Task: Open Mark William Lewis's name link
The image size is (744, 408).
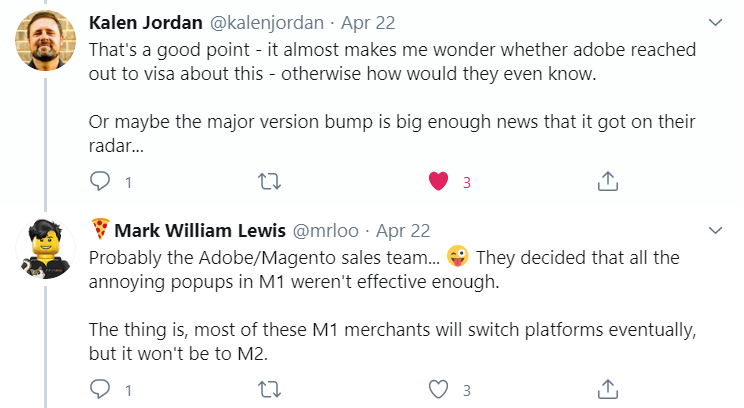Action: [x=200, y=231]
